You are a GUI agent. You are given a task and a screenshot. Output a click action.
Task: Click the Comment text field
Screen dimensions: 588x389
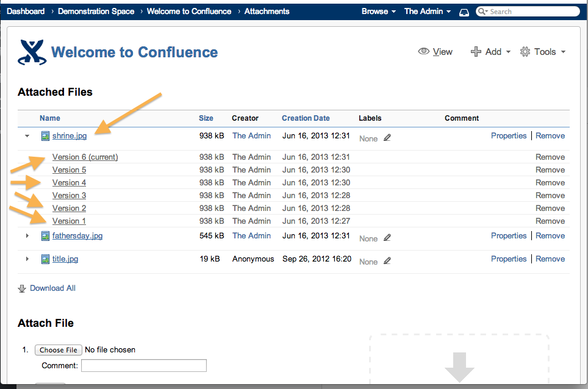coord(144,366)
